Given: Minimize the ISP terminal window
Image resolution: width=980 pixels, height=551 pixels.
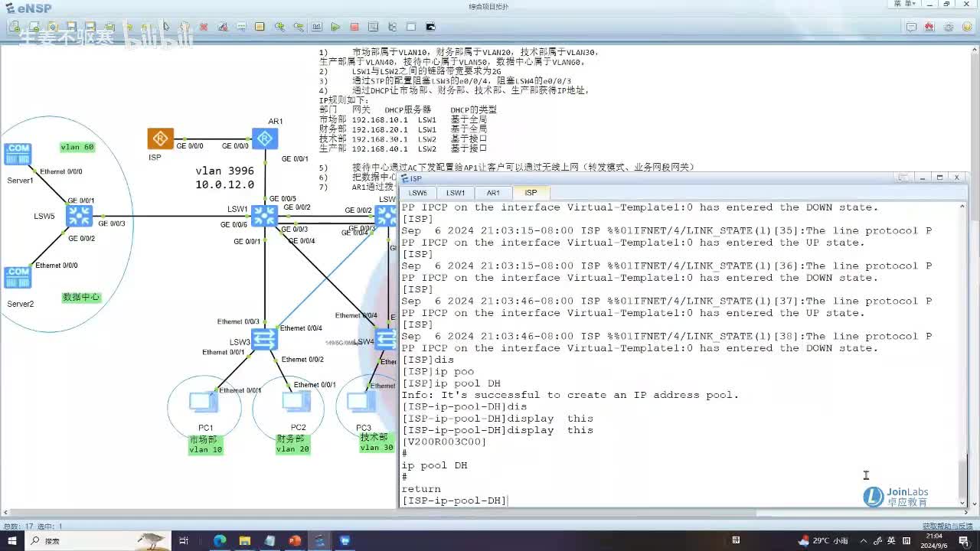Looking at the screenshot, I should [923, 178].
